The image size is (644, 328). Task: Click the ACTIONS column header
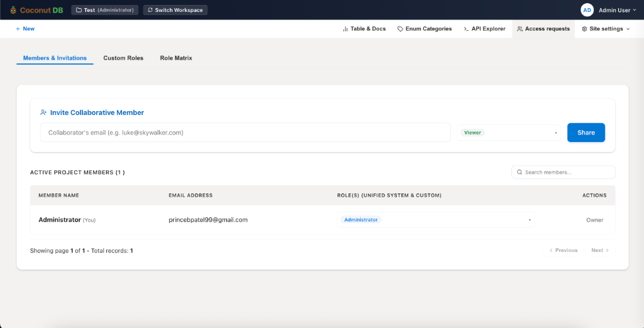(x=594, y=195)
